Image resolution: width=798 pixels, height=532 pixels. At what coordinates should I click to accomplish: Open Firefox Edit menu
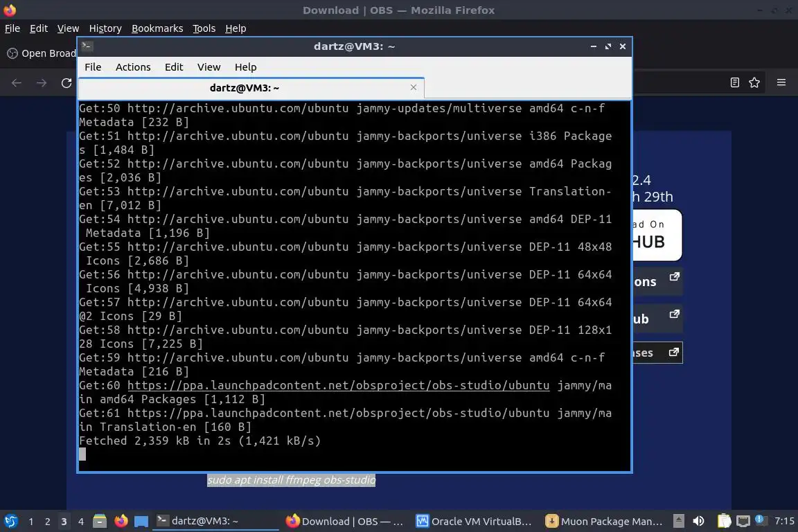[x=39, y=28]
